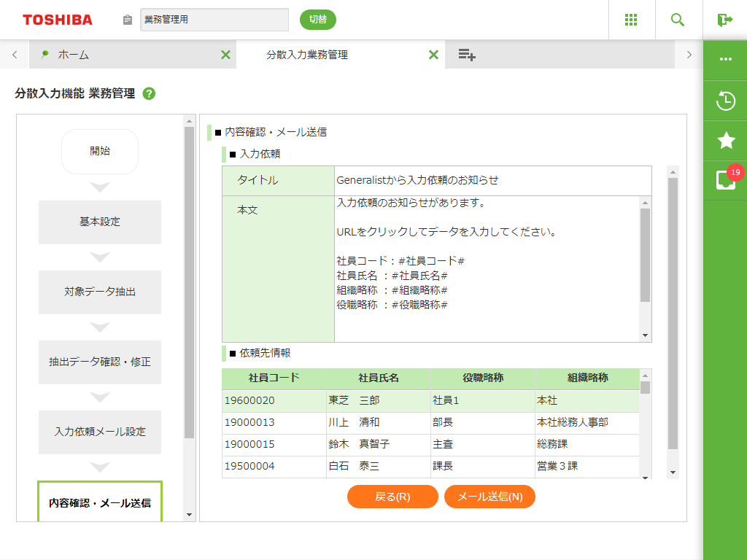747x560 pixels.
Task: Open the apps grid menu icon
Action: 632,20
